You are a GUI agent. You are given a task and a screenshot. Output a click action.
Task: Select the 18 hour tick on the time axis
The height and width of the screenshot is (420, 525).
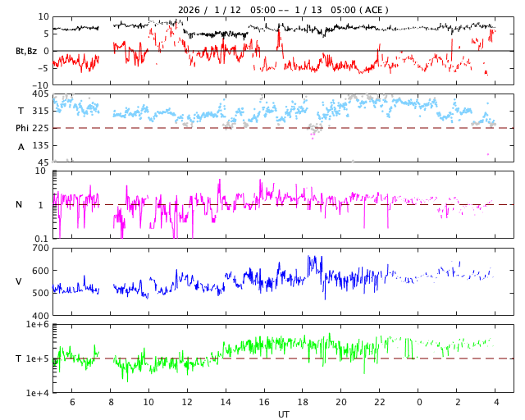point(303,402)
